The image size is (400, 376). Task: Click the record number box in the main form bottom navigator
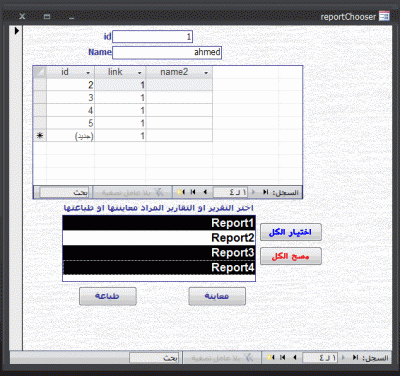click(x=320, y=358)
